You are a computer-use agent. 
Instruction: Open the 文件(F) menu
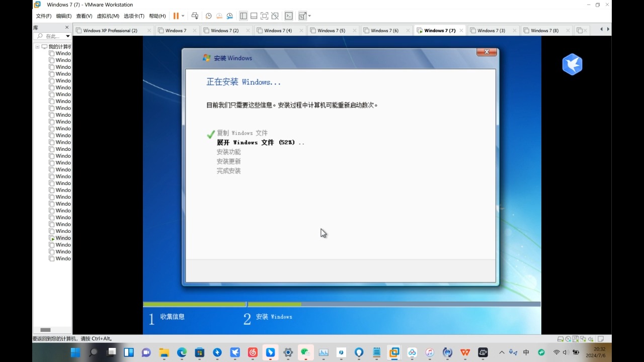43,16
